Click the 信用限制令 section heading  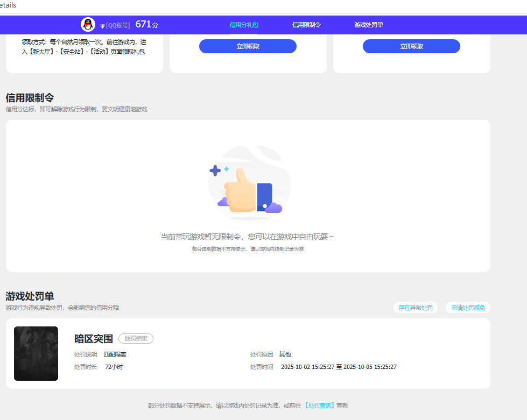point(30,98)
